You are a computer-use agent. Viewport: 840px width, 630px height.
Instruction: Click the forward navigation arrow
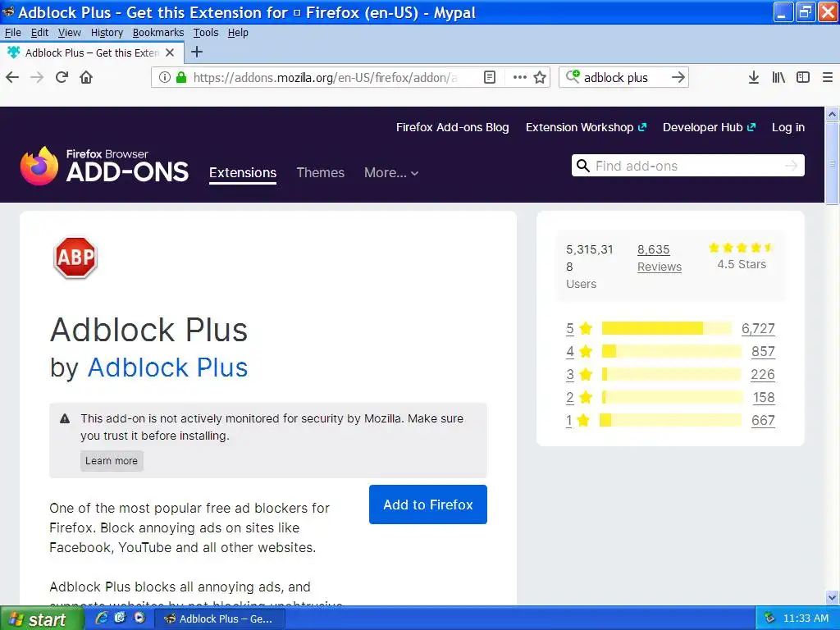(x=37, y=77)
